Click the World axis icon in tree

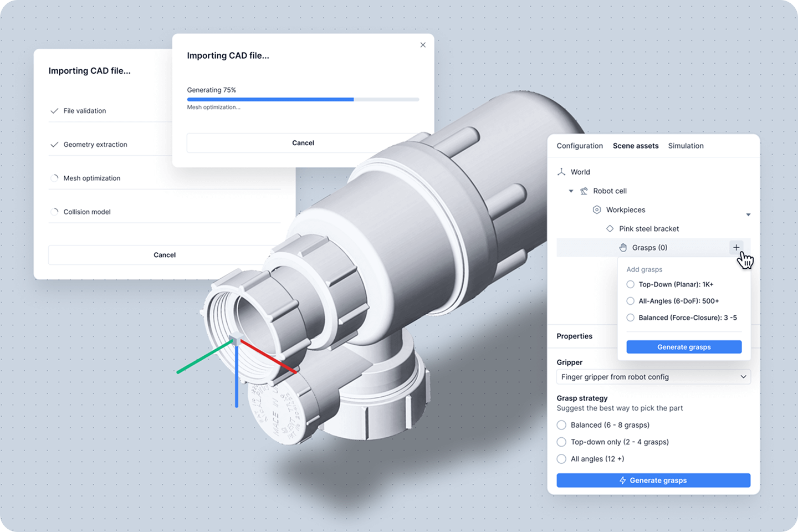click(x=561, y=172)
